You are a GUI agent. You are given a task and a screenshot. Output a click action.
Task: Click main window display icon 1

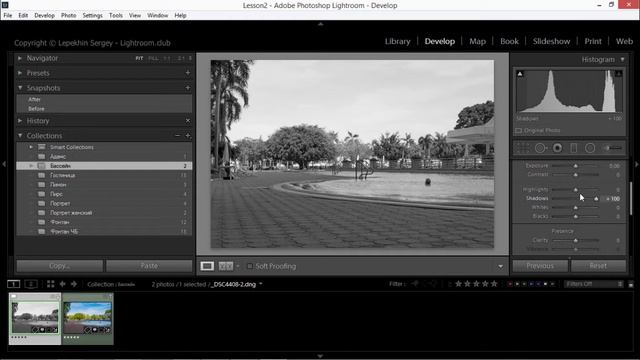pyautogui.click(x=13, y=284)
